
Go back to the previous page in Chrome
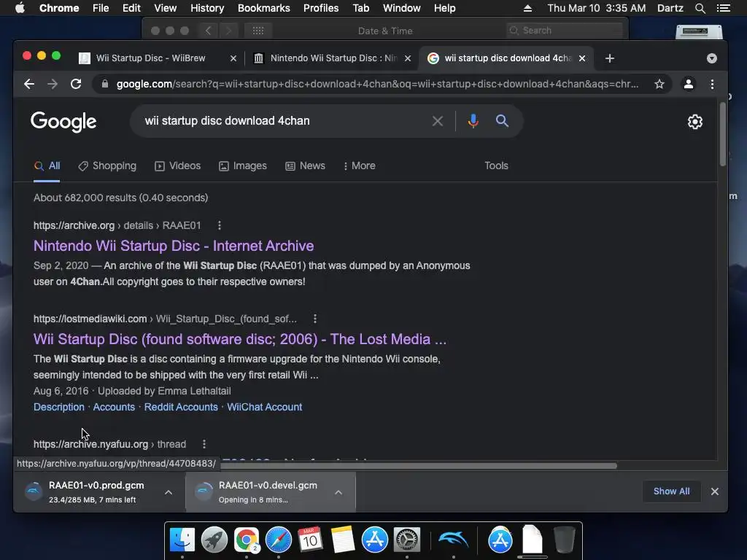[29, 85]
